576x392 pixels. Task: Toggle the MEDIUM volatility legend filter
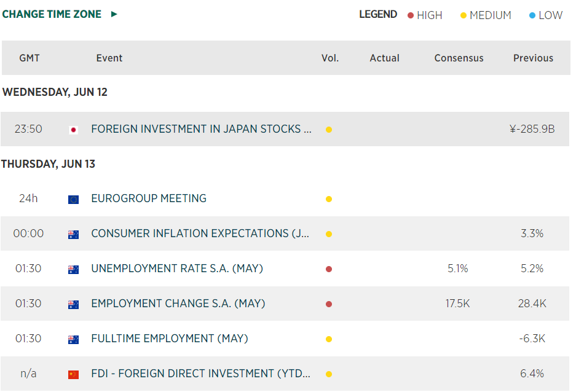coord(486,15)
